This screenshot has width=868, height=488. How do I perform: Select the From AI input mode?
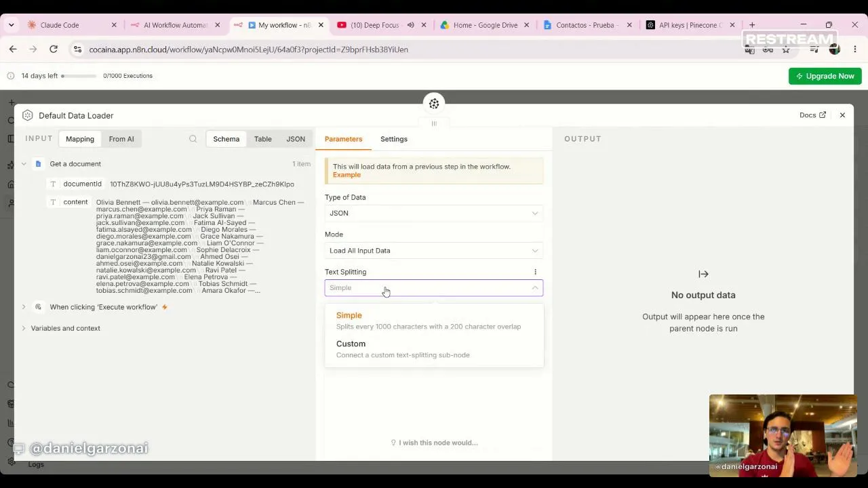[121, 139]
